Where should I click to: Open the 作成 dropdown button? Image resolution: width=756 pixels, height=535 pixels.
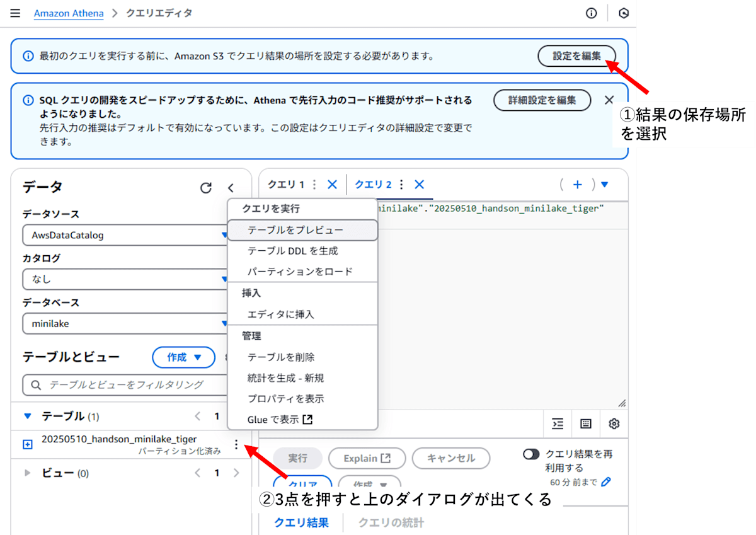point(183,357)
